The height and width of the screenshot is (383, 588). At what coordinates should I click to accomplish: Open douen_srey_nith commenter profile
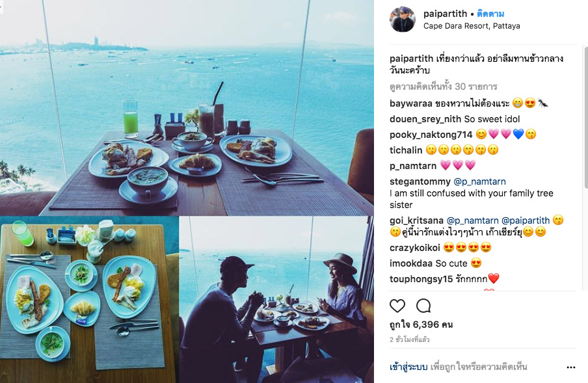(425, 119)
